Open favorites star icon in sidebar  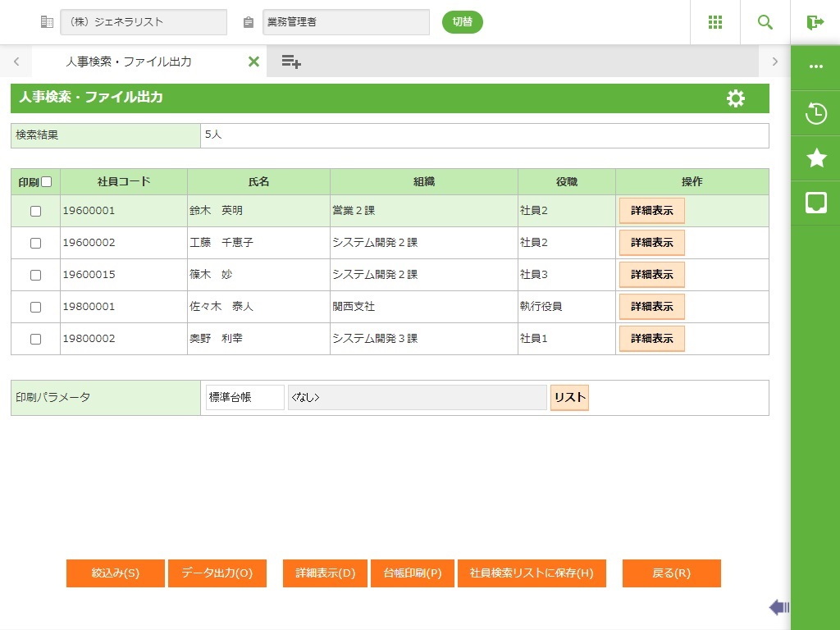[816, 158]
